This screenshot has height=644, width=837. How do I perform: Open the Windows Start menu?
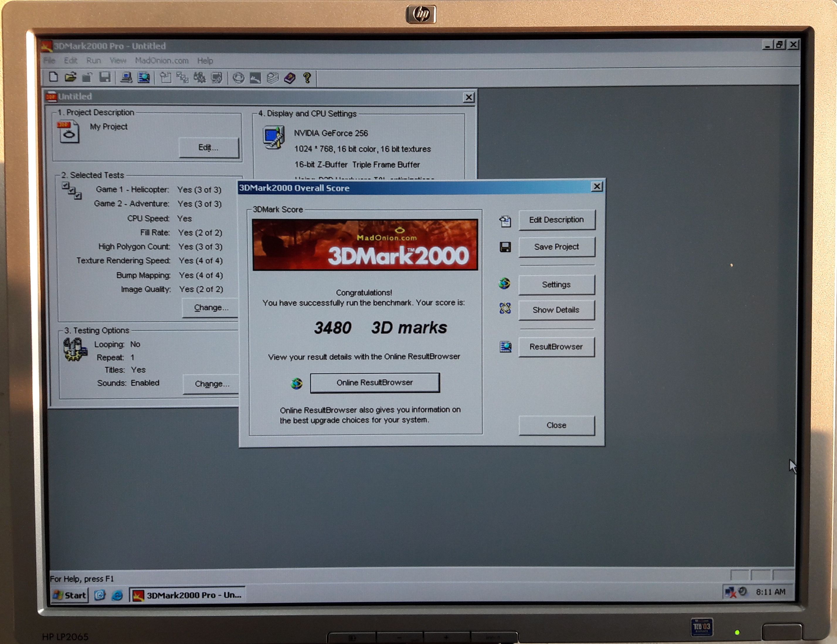[x=70, y=595]
